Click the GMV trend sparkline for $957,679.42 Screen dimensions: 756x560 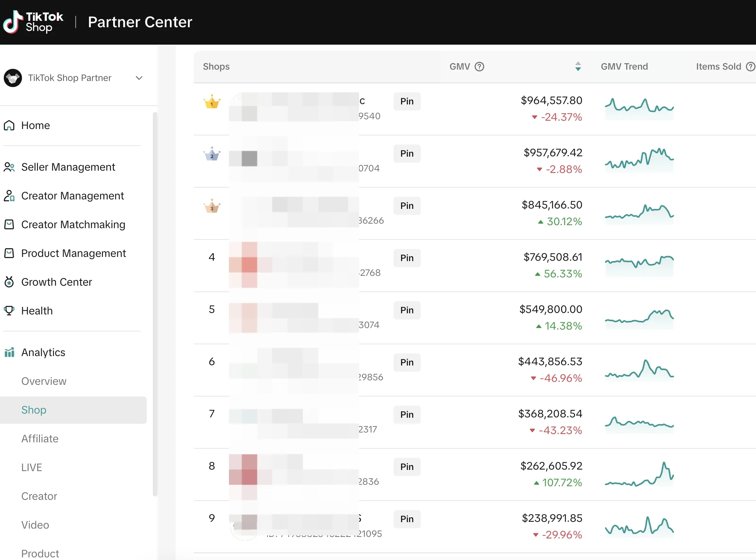639,160
